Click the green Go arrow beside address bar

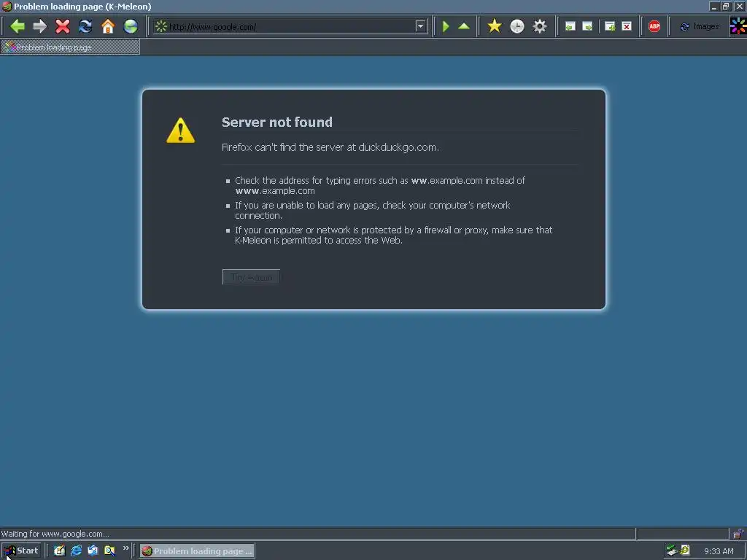[x=446, y=26]
